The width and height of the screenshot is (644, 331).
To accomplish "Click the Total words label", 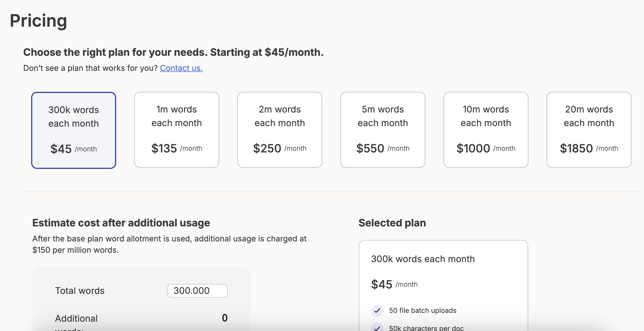I will [x=80, y=291].
